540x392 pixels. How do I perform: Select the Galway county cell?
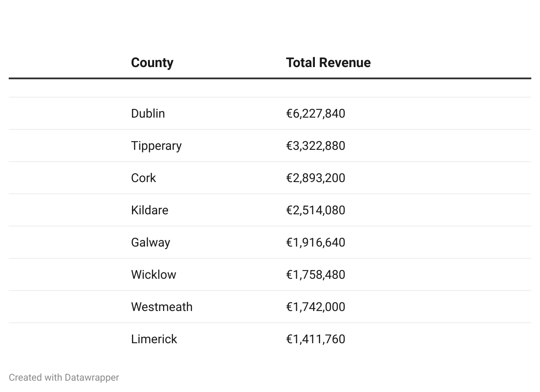tap(150, 243)
